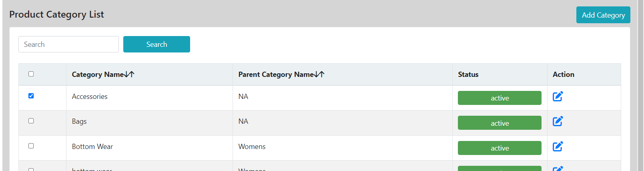The width and height of the screenshot is (644, 171).
Task: Check the Bags row checkbox
Action: [x=31, y=121]
